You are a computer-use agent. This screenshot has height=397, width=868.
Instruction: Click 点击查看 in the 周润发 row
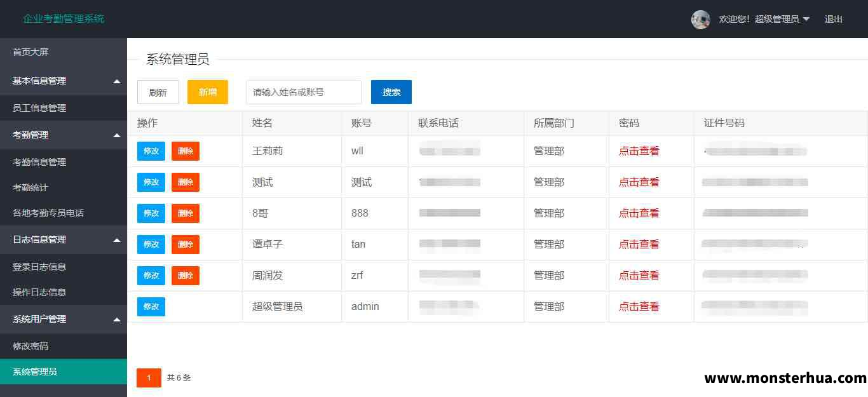[x=639, y=276]
